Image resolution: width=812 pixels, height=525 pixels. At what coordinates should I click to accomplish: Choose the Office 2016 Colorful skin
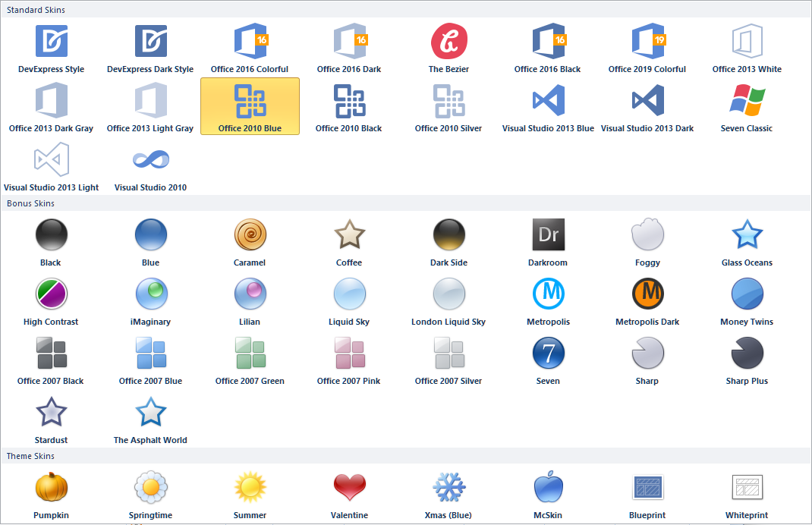[x=250, y=41]
